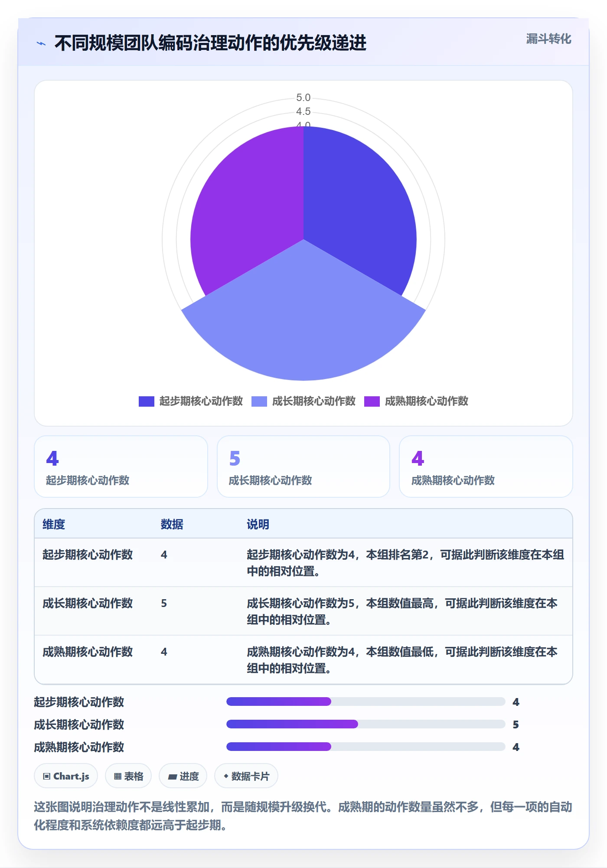Click the 漏斗转化 tag in the header
Screen dimensions: 607x868
(x=548, y=39)
